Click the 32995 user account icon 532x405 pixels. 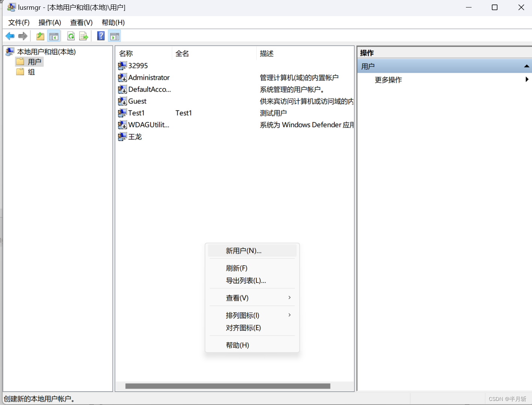click(122, 66)
